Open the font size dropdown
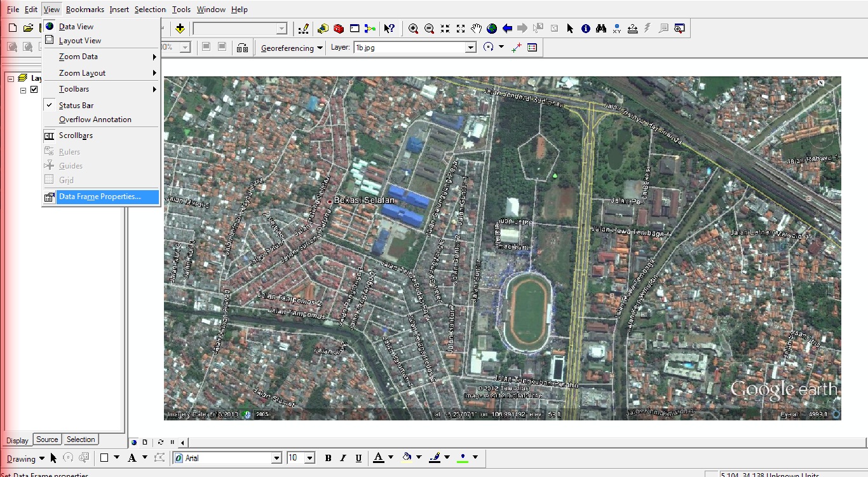 pos(310,457)
